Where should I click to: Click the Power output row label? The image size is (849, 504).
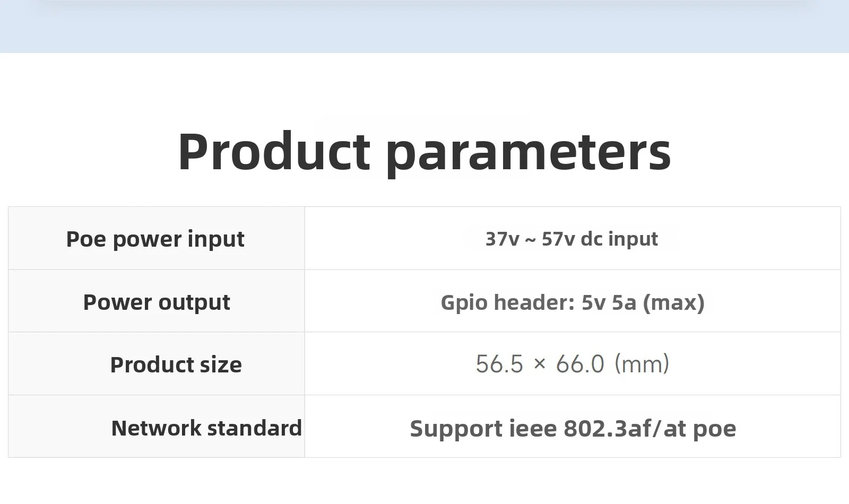(157, 302)
